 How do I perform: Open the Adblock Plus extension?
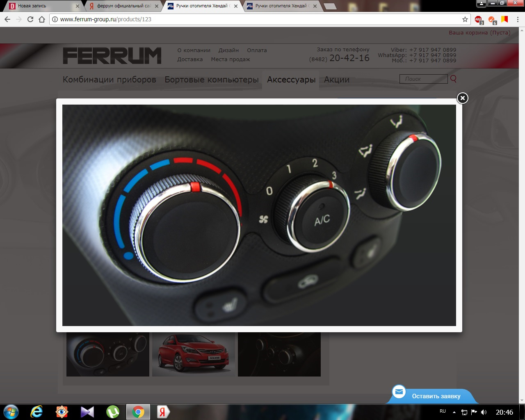pos(479,20)
